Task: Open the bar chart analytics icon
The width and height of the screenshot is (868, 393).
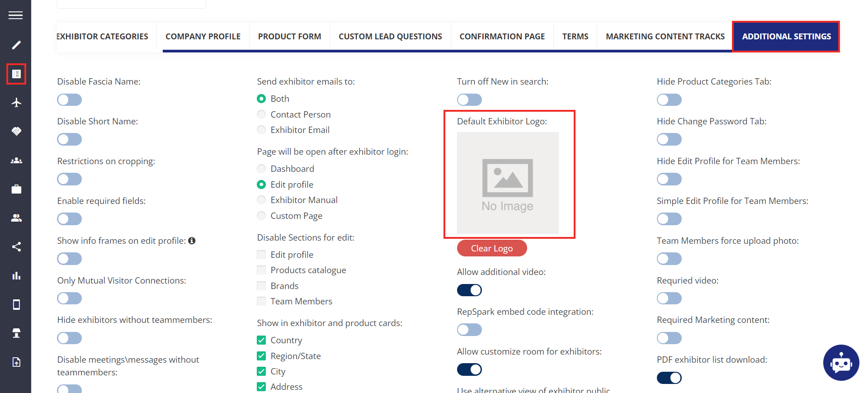Action: tap(16, 275)
